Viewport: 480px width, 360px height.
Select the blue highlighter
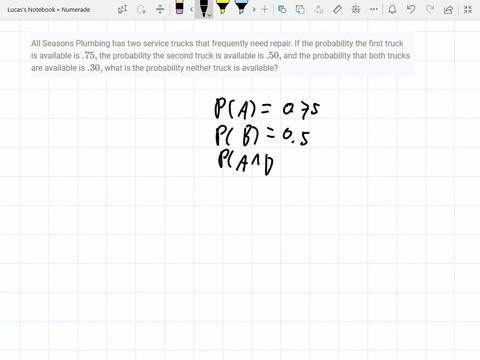[x=241, y=7]
